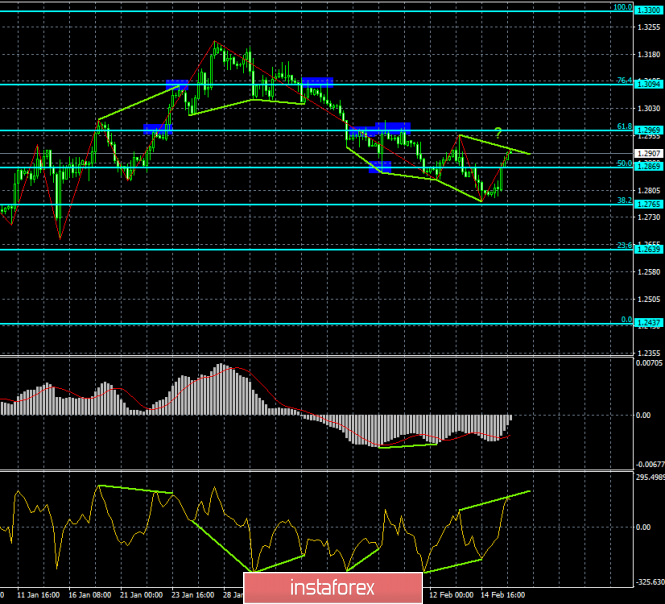The image size is (665, 604).
Task: Click the 12 Feb 00:00 time axis label
Action: [451, 595]
